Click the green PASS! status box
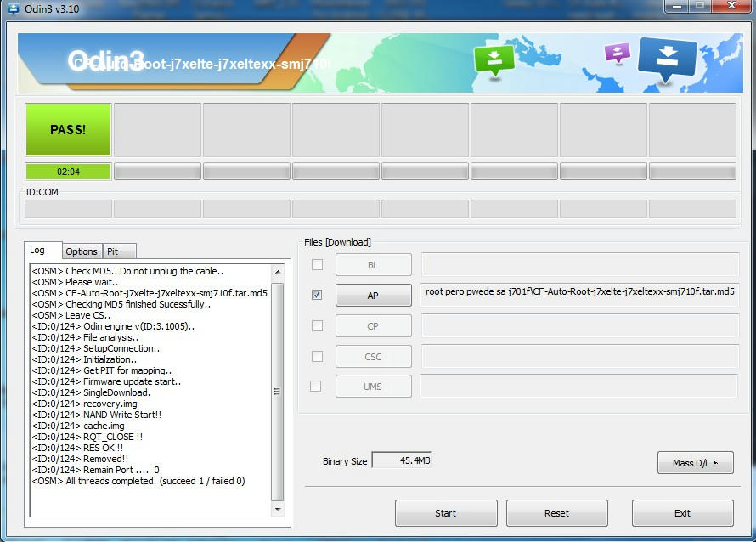This screenshot has height=542, width=756. point(68,130)
